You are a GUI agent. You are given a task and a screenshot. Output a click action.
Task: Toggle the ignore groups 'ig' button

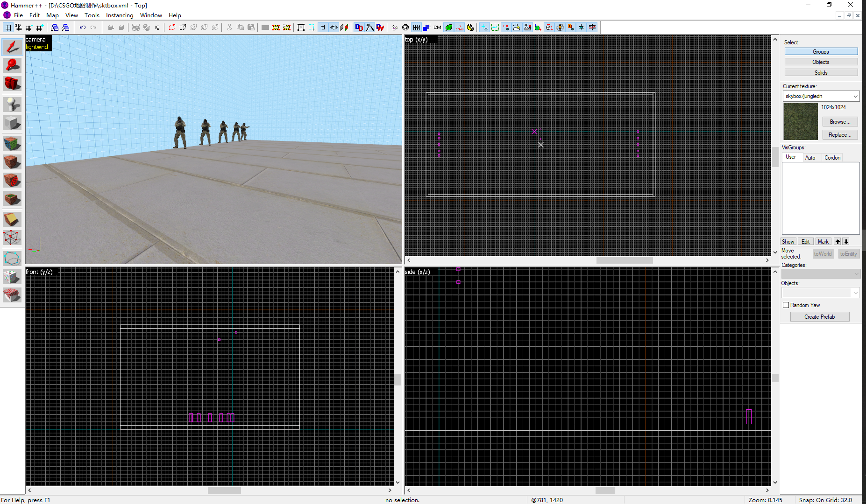157,28
